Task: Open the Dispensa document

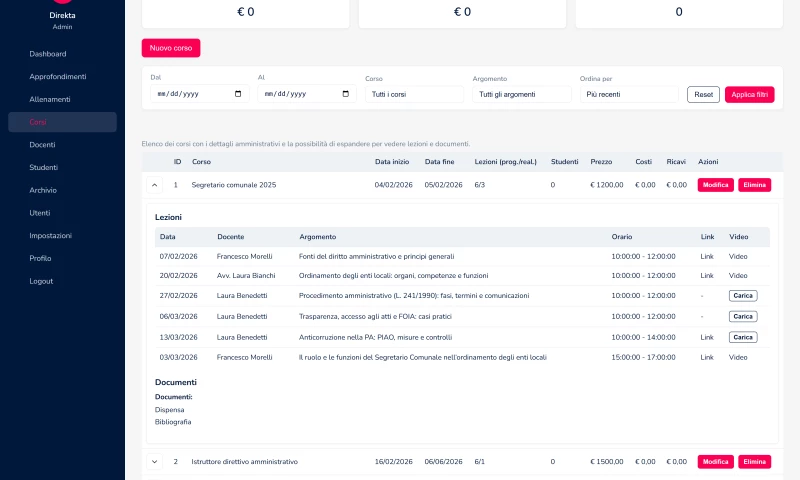Action: pyautogui.click(x=169, y=410)
